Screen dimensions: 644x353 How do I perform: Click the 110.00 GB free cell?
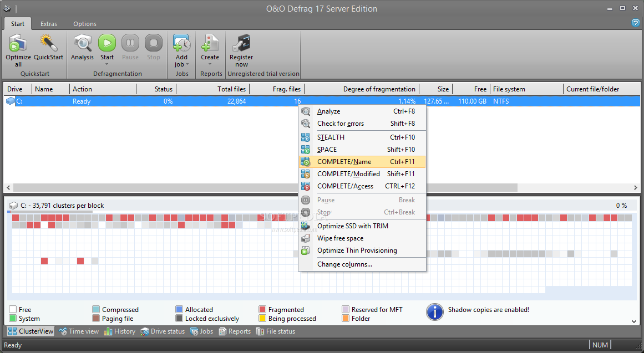coord(471,101)
